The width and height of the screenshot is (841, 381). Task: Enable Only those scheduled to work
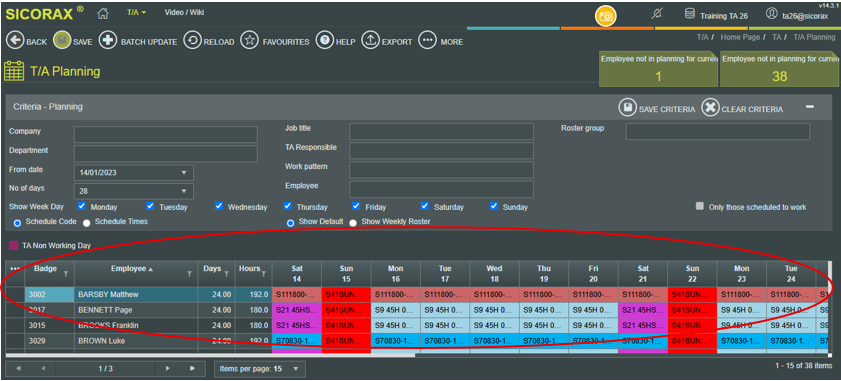699,206
